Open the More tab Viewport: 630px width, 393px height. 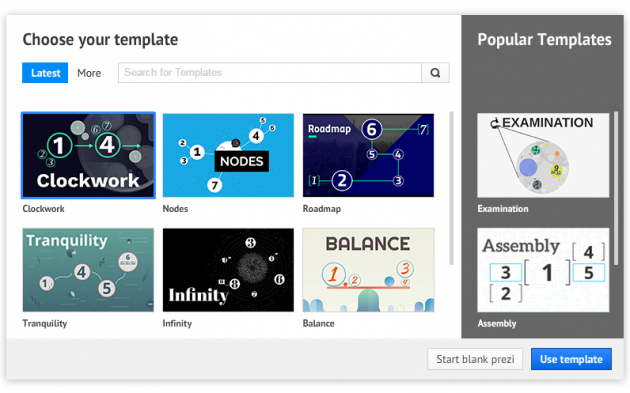pyautogui.click(x=89, y=73)
